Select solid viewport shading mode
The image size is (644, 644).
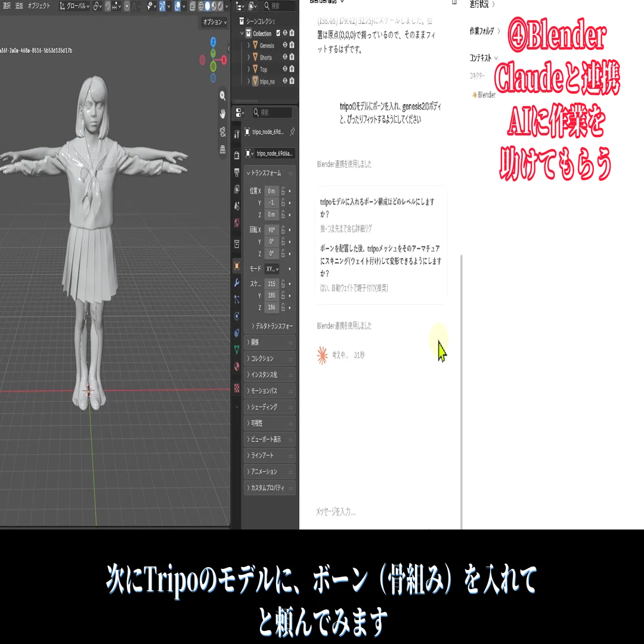pyautogui.click(x=208, y=6)
